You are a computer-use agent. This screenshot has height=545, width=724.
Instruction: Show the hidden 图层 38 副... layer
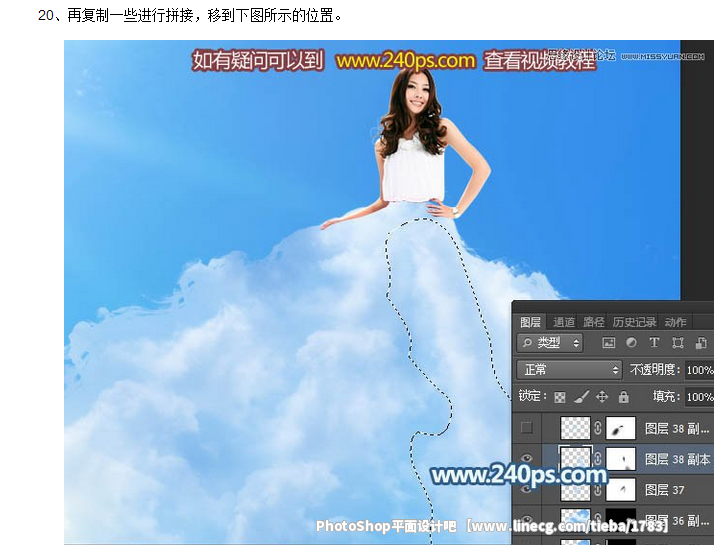[x=526, y=428]
